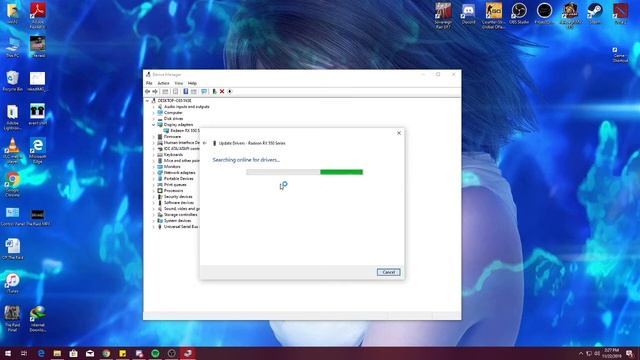Click the Back arrow toolbar icon
Screen dimensions: 640x360
coord(148,91)
